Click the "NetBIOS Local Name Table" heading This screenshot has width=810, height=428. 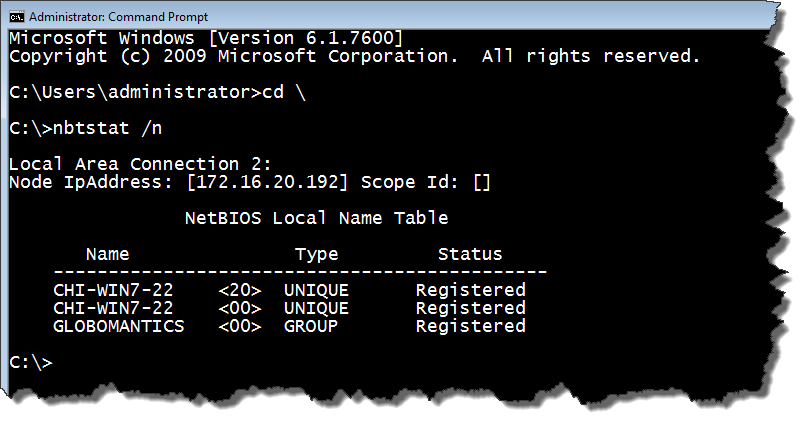[x=317, y=218]
